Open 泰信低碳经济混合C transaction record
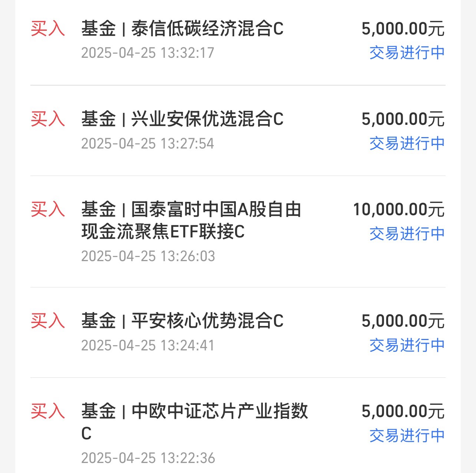Screen dimensions: 476x473 pyautogui.click(x=238, y=41)
